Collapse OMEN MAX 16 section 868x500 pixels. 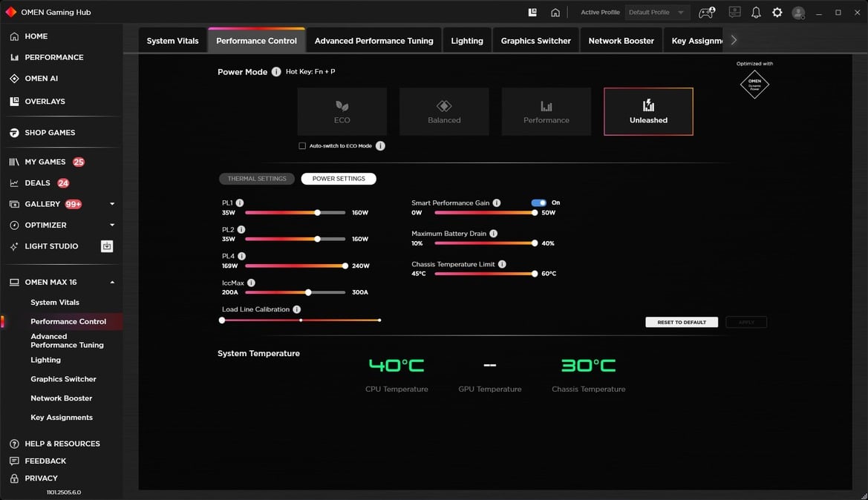point(112,282)
